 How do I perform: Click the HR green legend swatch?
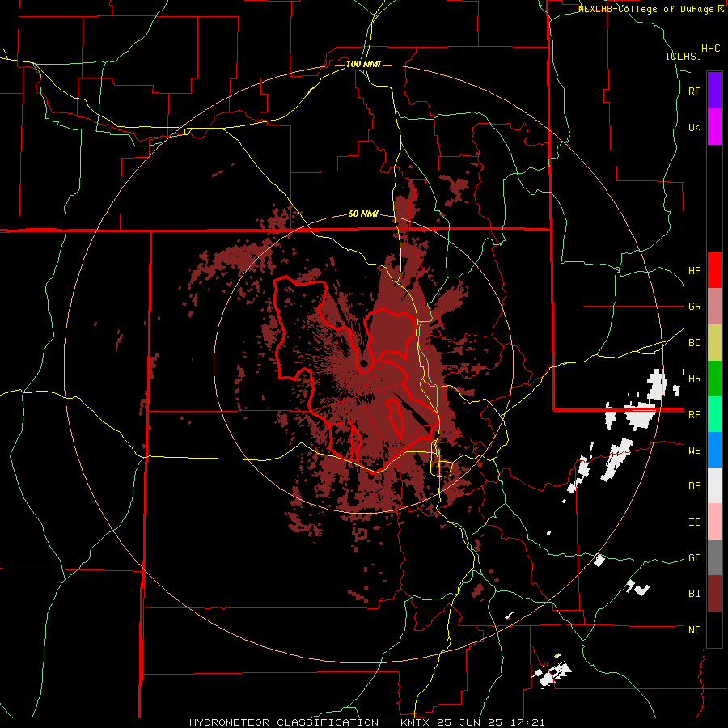tap(714, 379)
